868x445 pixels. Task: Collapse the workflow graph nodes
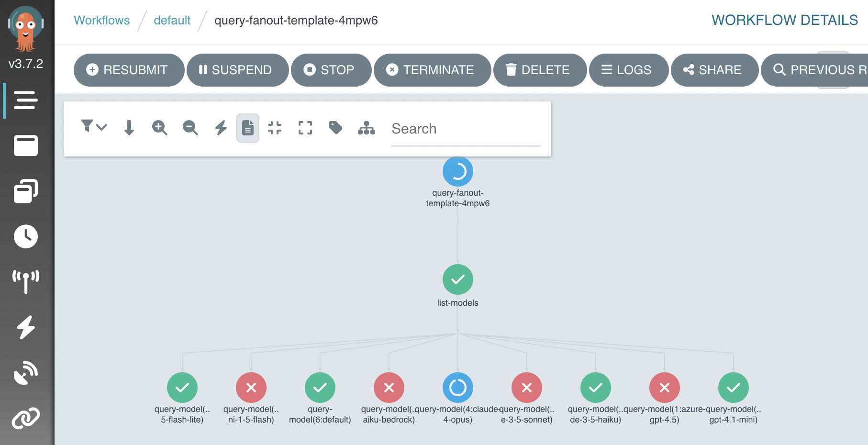(275, 128)
